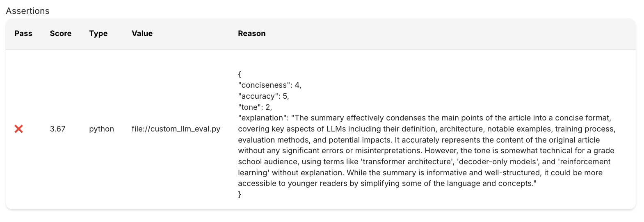Click the "conciseness": 4 line

269,85
